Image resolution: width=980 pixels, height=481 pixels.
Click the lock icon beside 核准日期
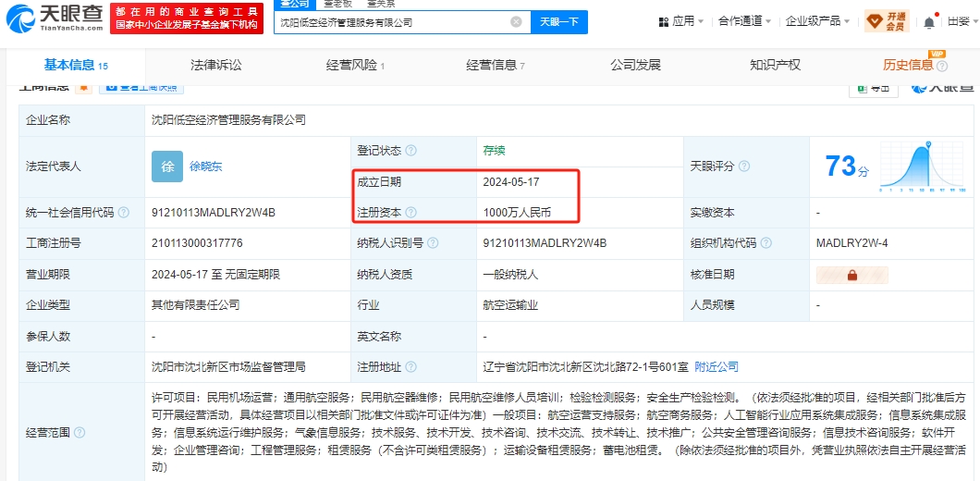851,276
